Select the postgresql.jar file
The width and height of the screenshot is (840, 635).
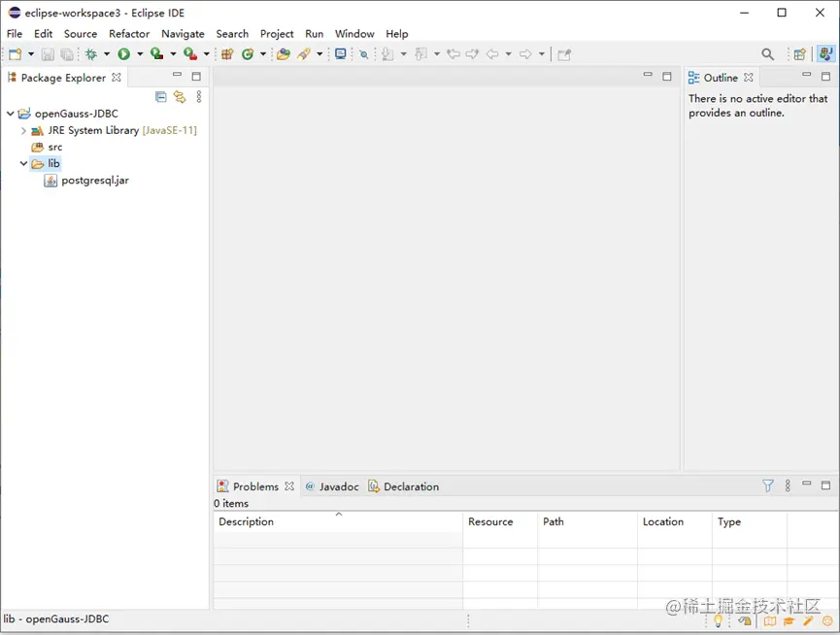86,181
